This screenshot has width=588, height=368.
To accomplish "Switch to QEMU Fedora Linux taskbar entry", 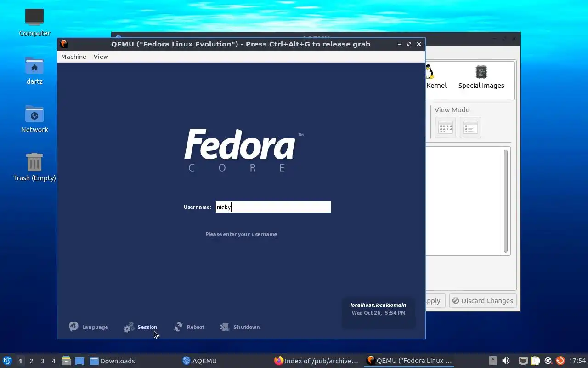I will [x=409, y=361].
